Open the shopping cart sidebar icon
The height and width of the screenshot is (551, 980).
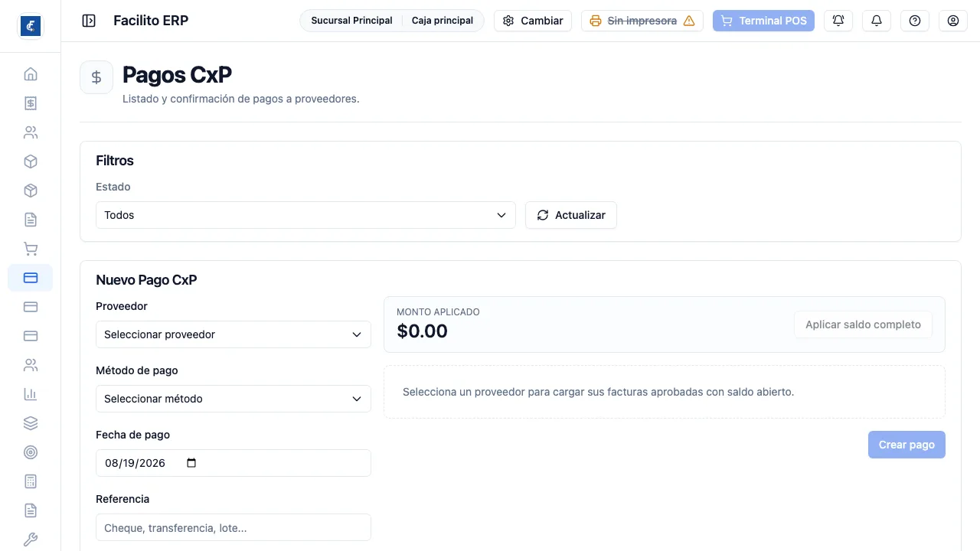[31, 249]
